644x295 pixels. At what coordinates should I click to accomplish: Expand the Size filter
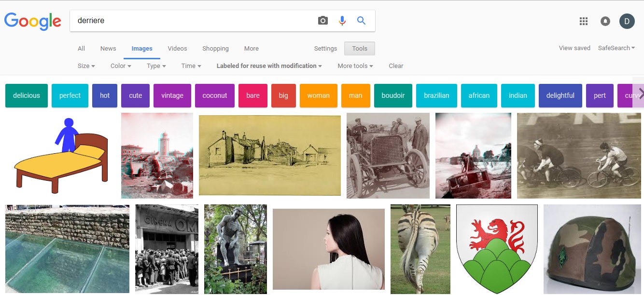pos(86,66)
